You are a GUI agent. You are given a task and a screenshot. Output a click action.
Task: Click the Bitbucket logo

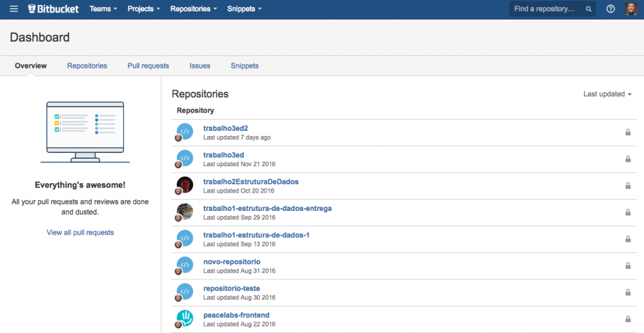coord(55,9)
